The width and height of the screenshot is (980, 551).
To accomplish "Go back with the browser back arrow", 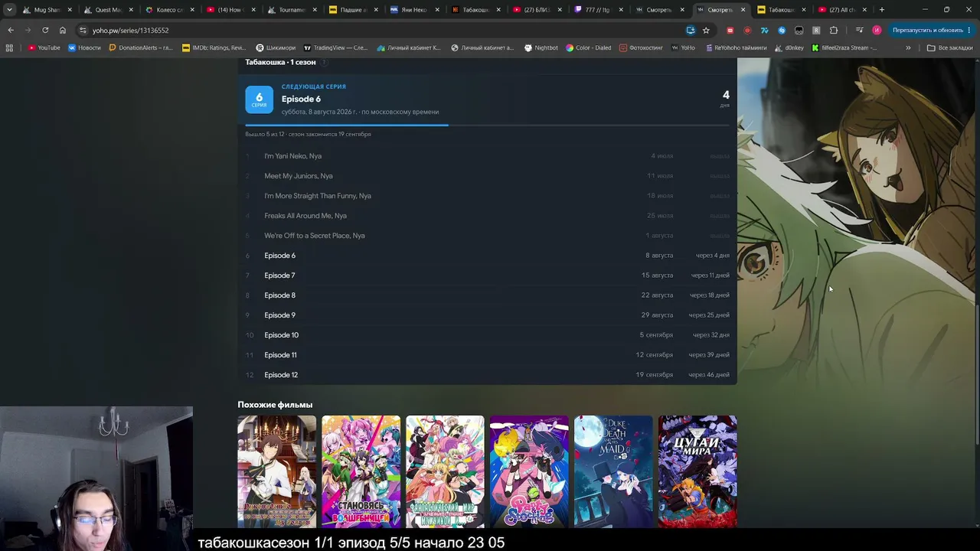I will tap(11, 30).
